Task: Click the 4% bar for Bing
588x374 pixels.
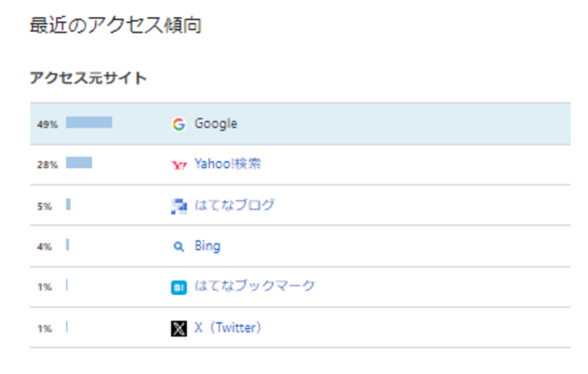Action: coord(67,245)
